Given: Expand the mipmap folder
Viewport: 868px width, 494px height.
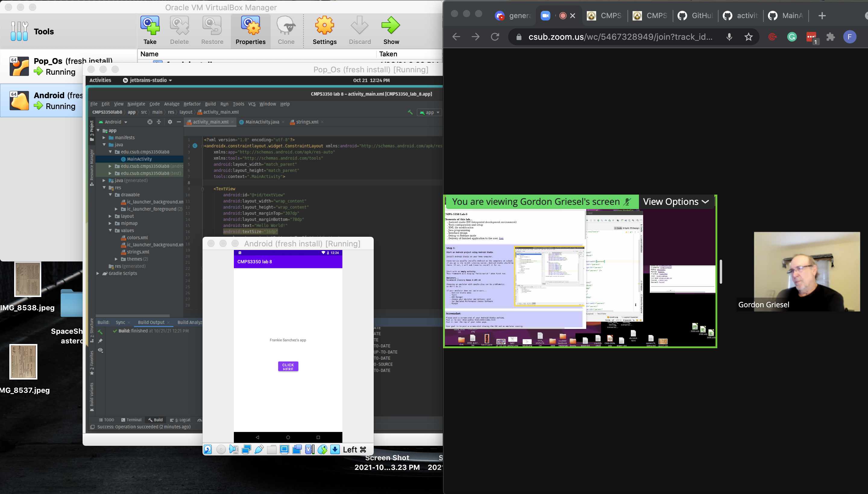Looking at the screenshot, I should 110,223.
